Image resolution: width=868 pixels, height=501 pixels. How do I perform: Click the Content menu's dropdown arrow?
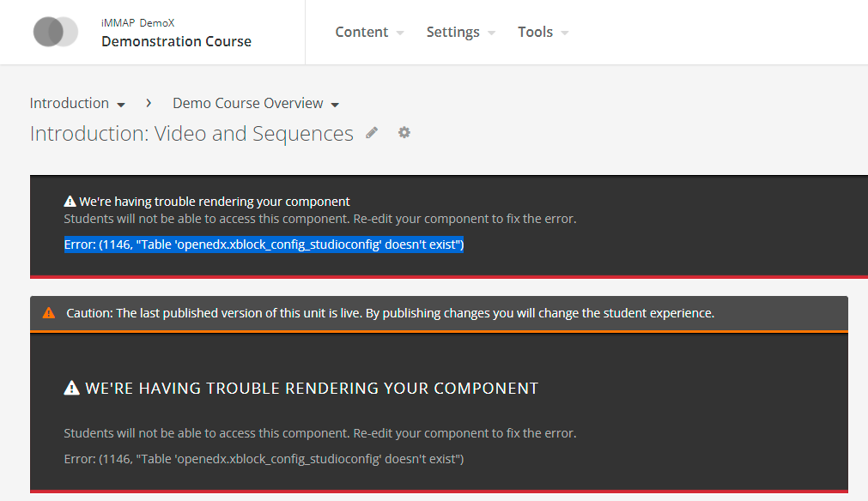click(400, 33)
